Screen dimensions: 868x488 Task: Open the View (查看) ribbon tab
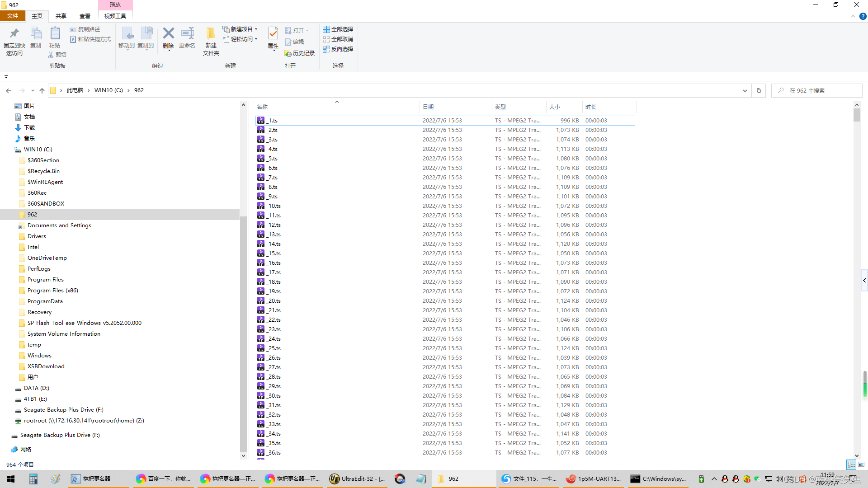[85, 16]
